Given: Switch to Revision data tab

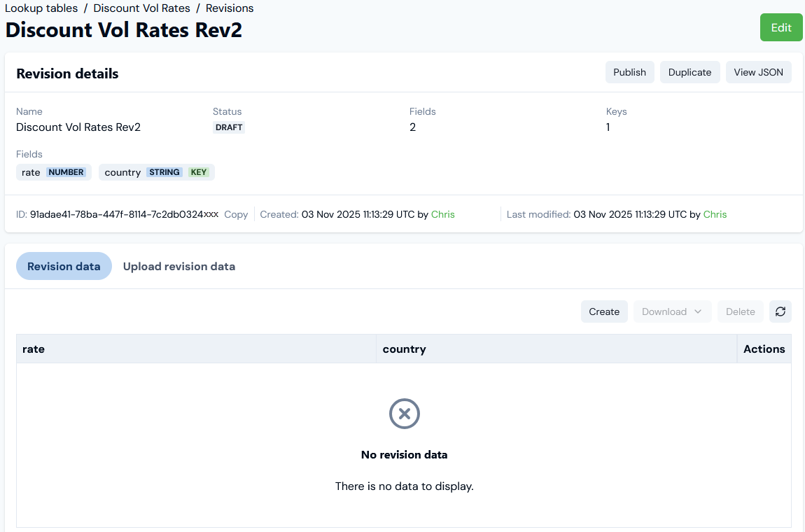Looking at the screenshot, I should [x=64, y=266].
